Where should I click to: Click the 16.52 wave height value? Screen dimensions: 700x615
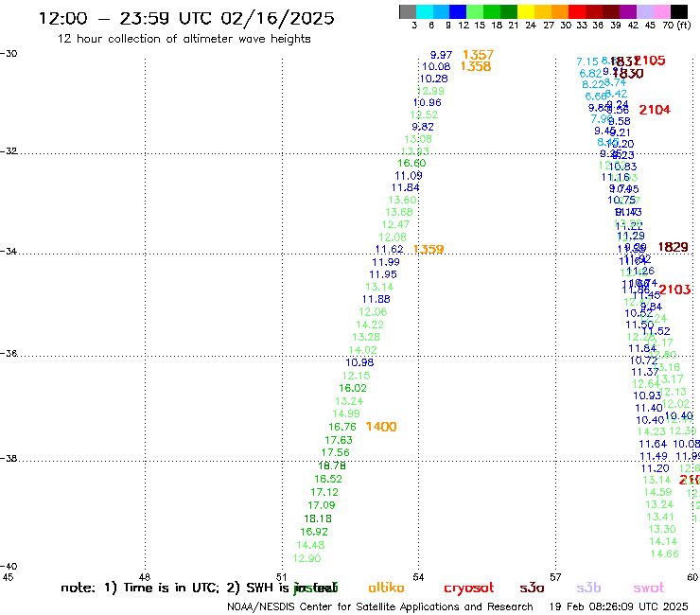tap(328, 479)
